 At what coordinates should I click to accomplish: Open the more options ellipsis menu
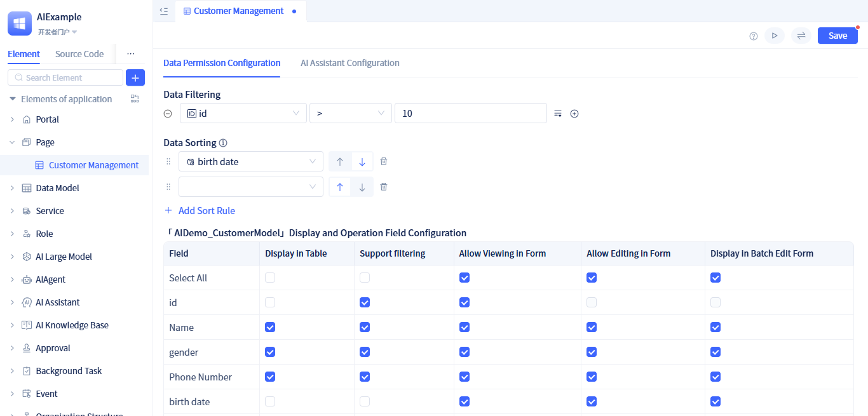(130, 54)
